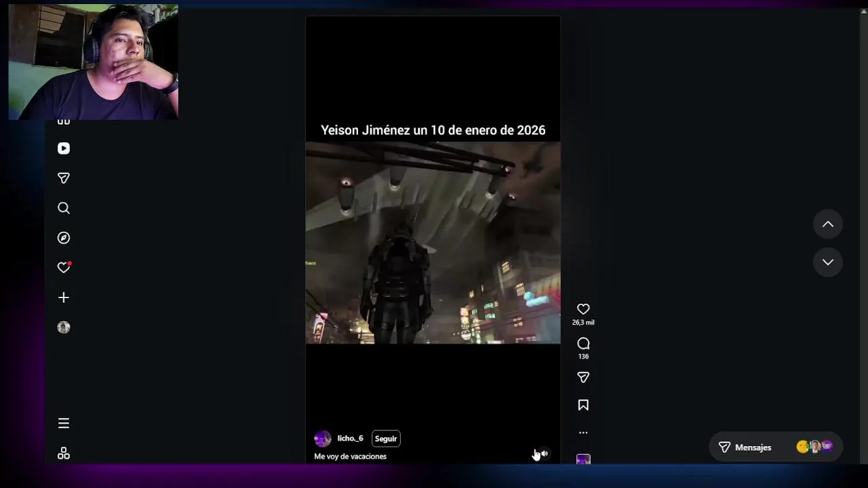Open Explore compass icon in sidebar

tap(64, 238)
